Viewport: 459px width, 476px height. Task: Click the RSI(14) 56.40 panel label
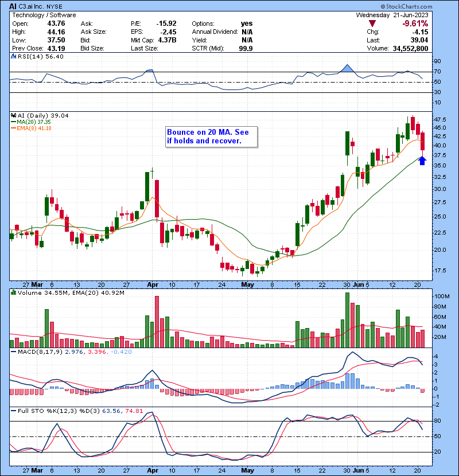pyautogui.click(x=40, y=56)
